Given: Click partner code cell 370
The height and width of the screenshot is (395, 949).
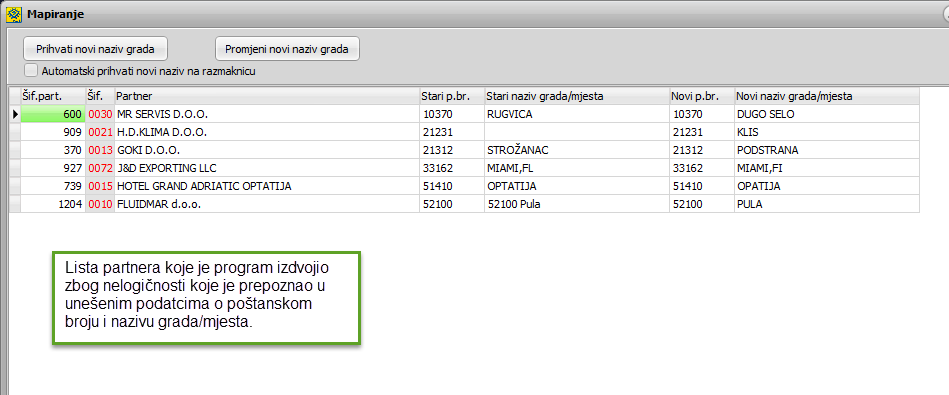Looking at the screenshot, I should tap(53, 150).
